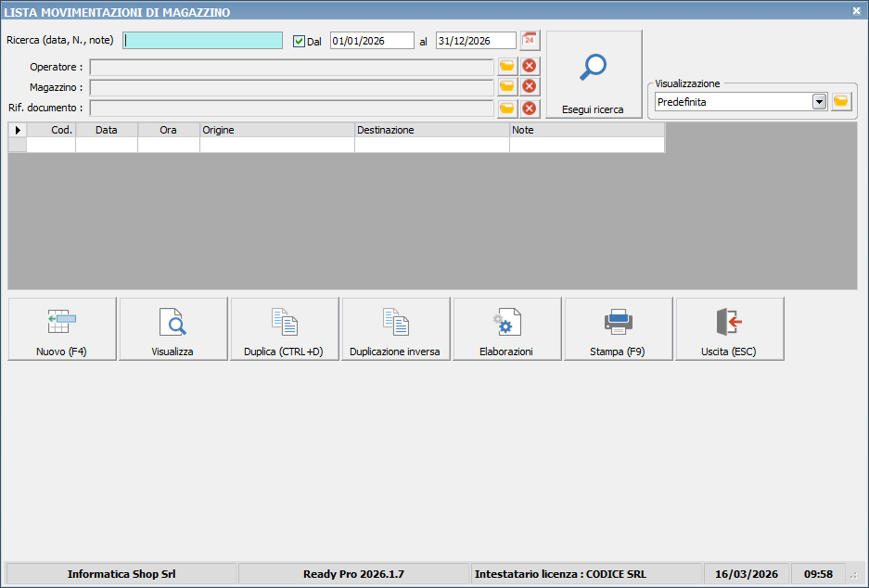Click the Ricerca search text field

(x=203, y=41)
